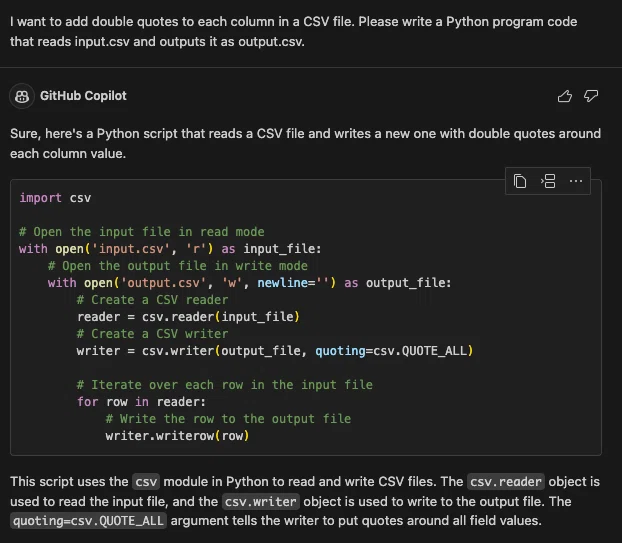Click the writer line with quoting=csv.QUOTE_ALL
This screenshot has height=543, width=622.
pyautogui.click(x=275, y=351)
